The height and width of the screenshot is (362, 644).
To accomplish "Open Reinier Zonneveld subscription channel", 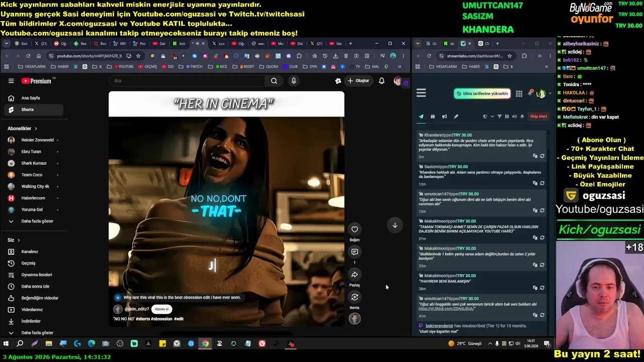I will (34, 140).
